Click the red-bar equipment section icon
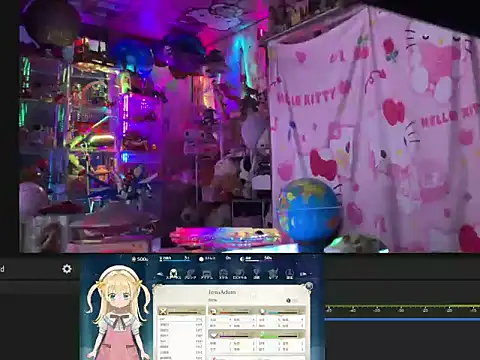Screen dimensions: 480x360 pyautogui.click(x=213, y=312)
